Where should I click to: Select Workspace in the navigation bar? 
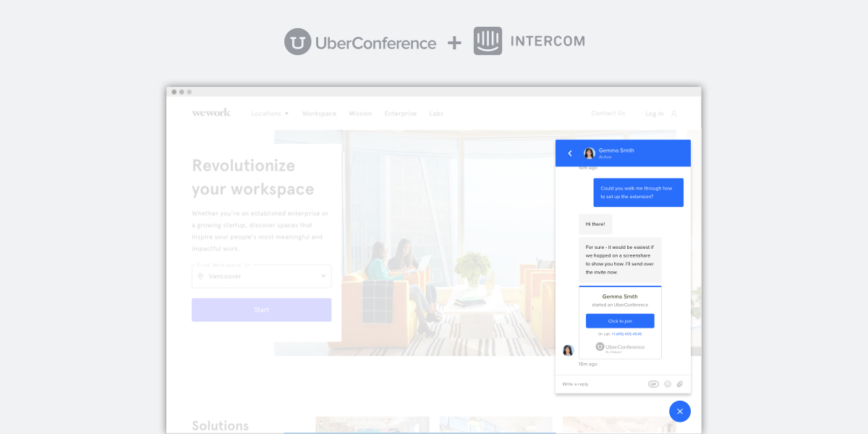tap(318, 114)
